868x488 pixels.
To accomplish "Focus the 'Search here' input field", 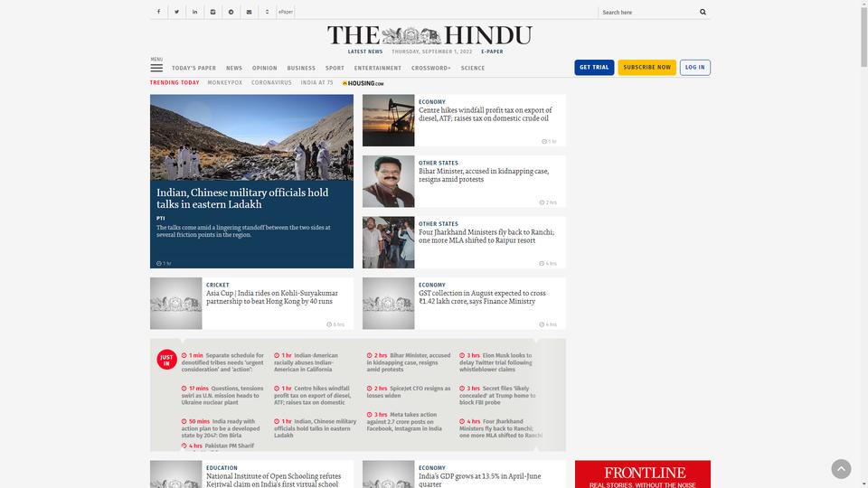I will click(x=647, y=12).
